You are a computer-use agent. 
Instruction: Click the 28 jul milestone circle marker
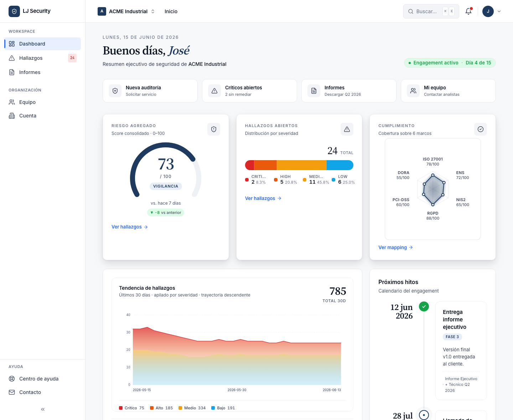424,415
